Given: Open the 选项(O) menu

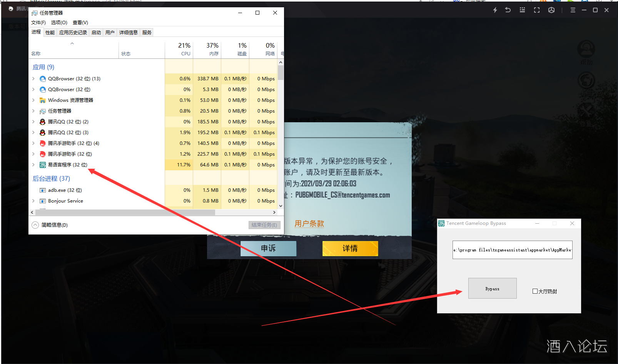Looking at the screenshot, I should [x=59, y=23].
